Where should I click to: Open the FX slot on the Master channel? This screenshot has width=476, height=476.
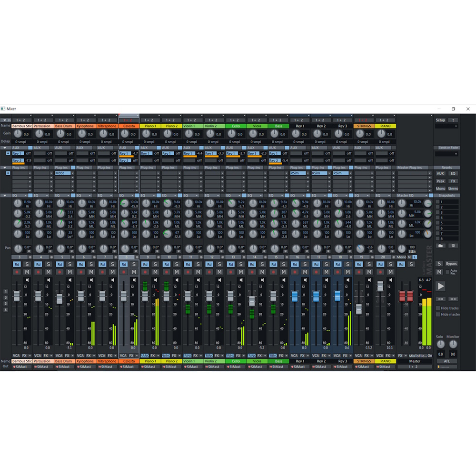400,356
